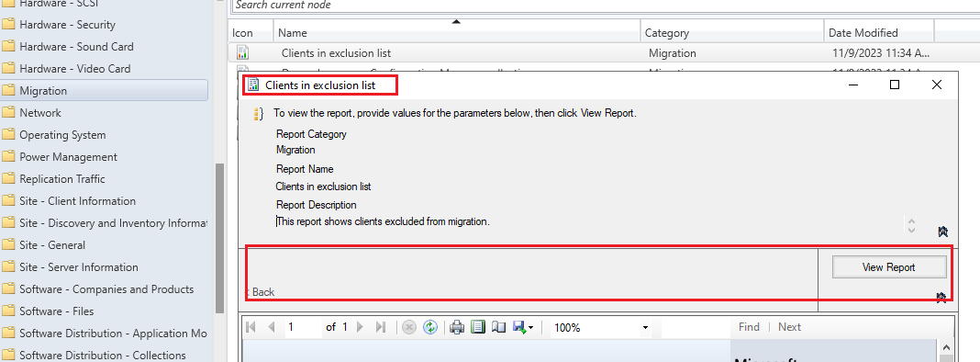Click the Search current node box
980x362 pixels.
click(x=606, y=6)
